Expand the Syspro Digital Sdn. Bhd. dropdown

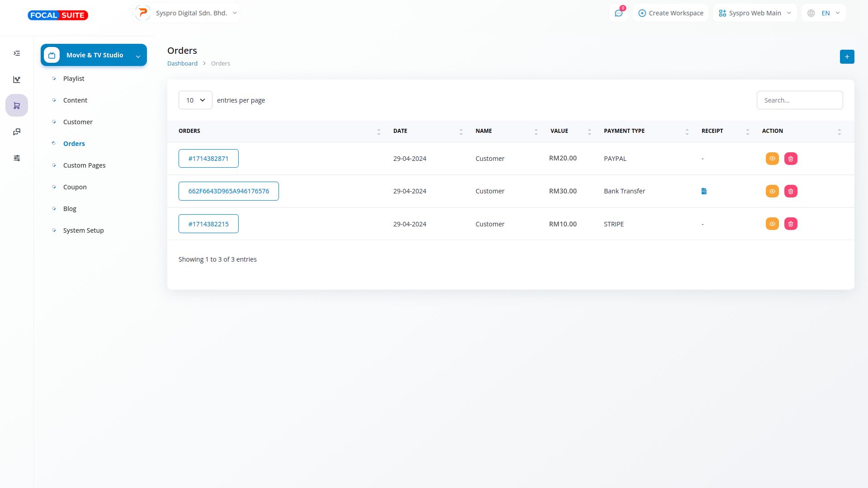pyautogui.click(x=187, y=13)
